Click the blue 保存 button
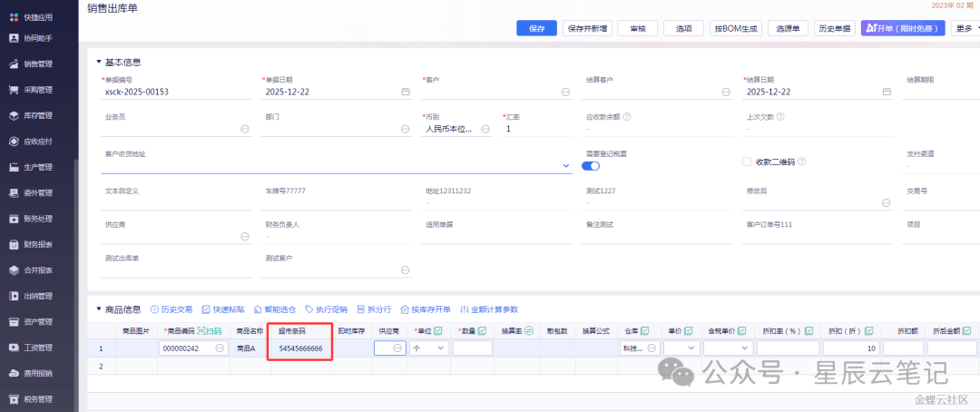The height and width of the screenshot is (412, 980). (x=535, y=28)
